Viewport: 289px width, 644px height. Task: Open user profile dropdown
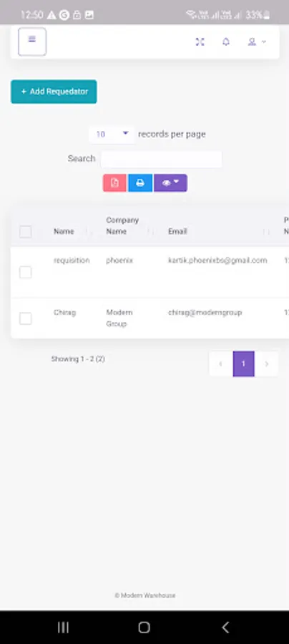[257, 42]
